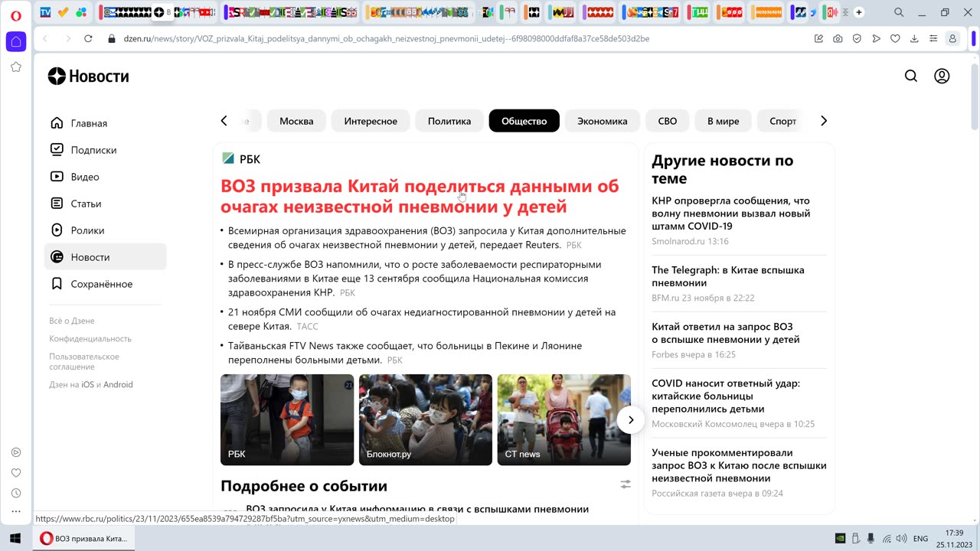Select the В мире category tab
This screenshot has height=551, width=980.
pos(724,121)
